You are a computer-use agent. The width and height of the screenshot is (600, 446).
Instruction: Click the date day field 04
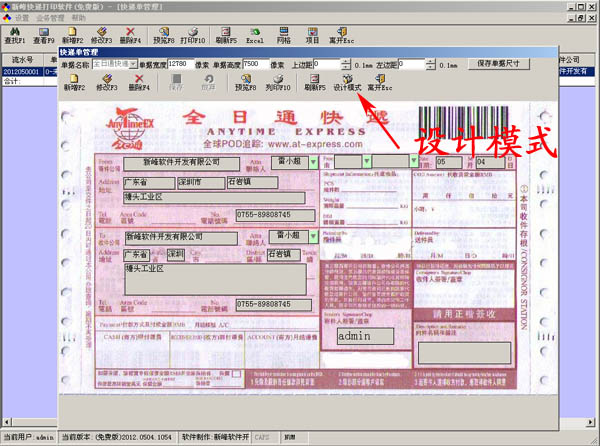491,162
